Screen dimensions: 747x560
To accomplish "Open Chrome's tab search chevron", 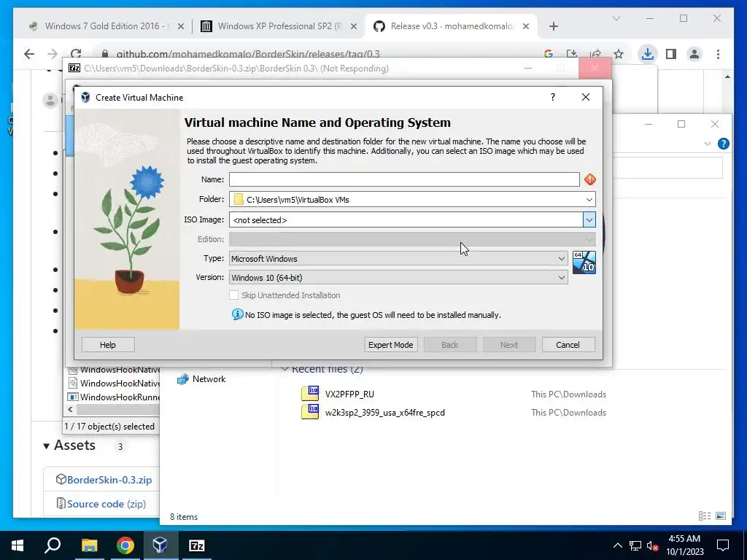I will (x=616, y=18).
